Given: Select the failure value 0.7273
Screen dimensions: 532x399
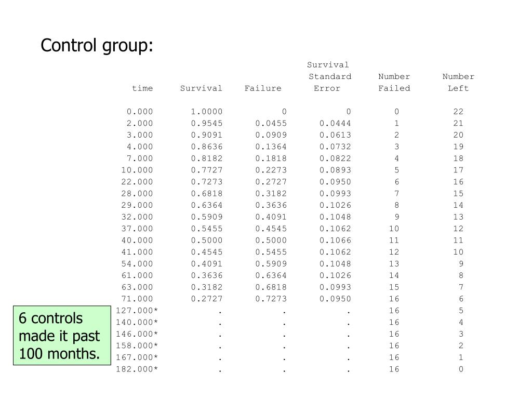Looking at the screenshot, I should pos(271,299).
